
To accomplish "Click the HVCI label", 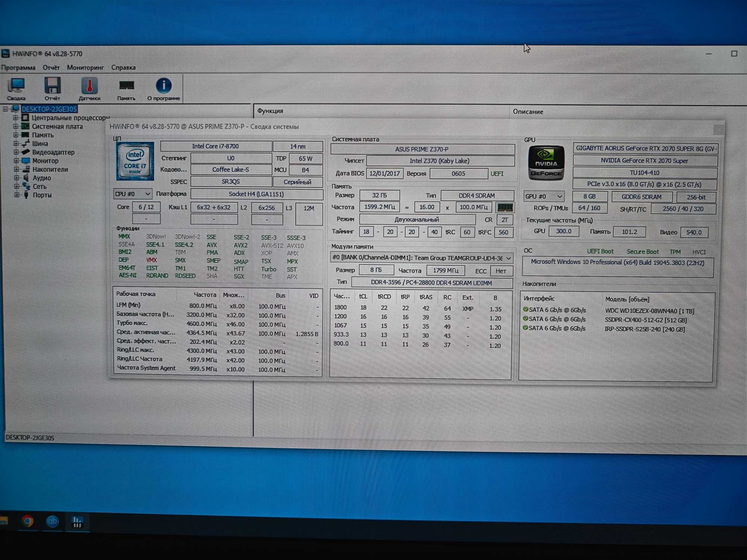I will coord(699,252).
